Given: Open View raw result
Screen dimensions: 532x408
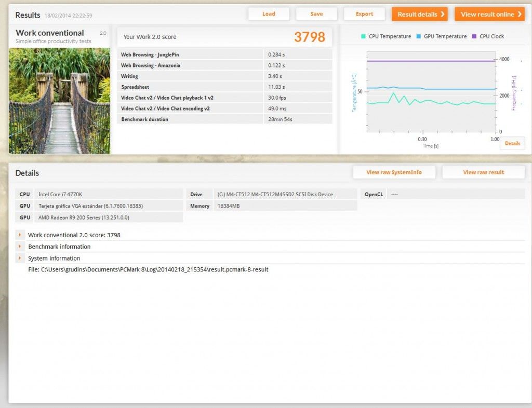Looking at the screenshot, I should click(x=484, y=172).
